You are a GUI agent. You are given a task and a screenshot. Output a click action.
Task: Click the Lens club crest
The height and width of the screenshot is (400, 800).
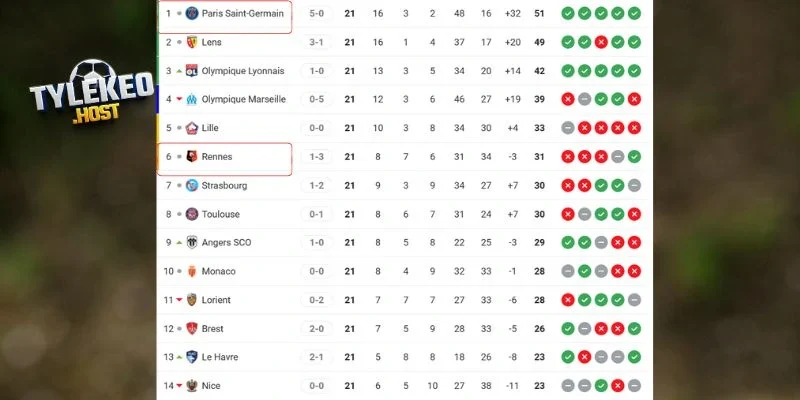coord(192,42)
